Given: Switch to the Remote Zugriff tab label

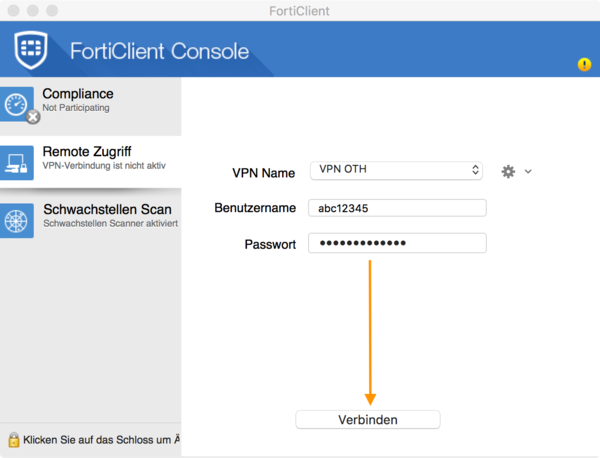Looking at the screenshot, I should [86, 152].
